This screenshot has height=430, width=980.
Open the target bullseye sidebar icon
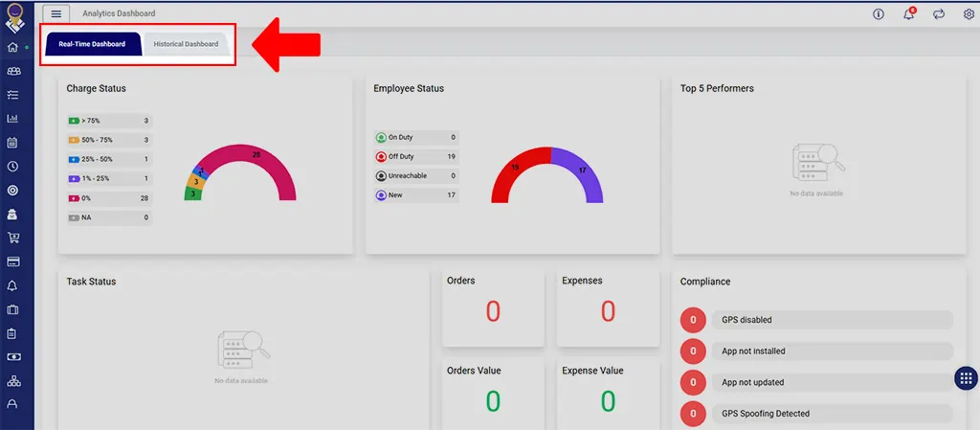point(11,190)
